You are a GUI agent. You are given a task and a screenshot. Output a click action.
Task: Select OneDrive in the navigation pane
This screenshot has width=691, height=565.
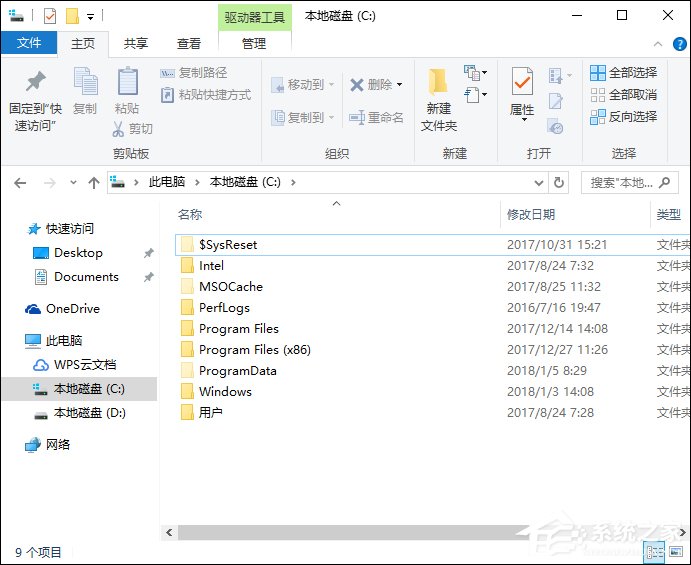point(63,309)
